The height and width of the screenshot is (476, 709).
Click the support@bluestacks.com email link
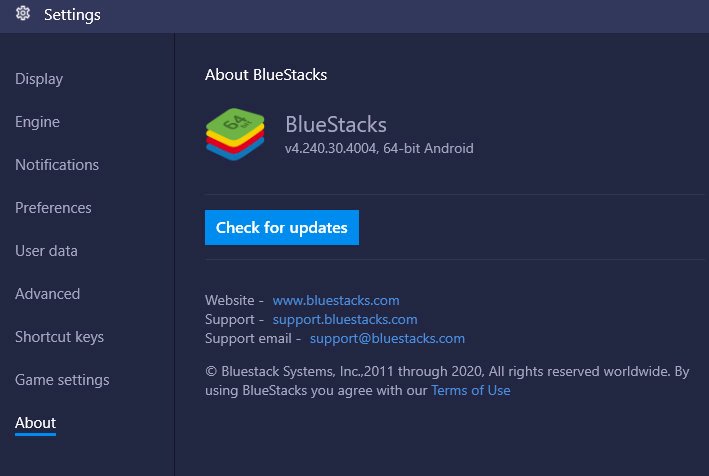pyautogui.click(x=387, y=339)
